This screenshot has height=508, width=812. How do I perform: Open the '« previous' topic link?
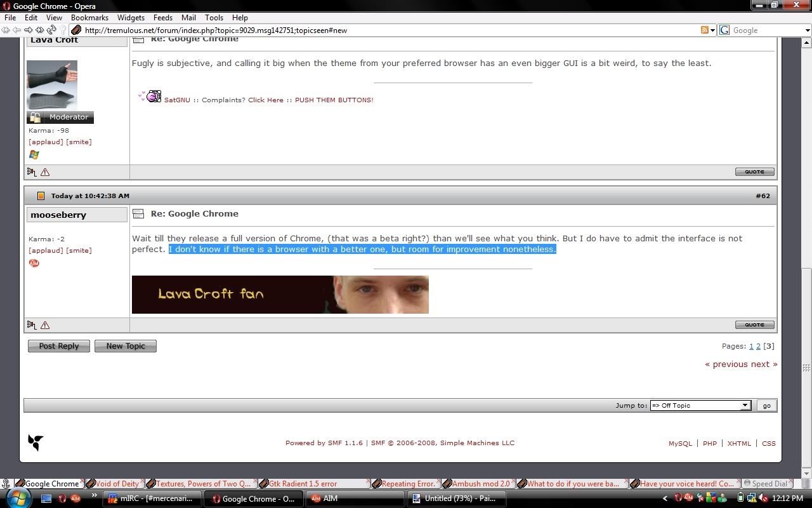pyautogui.click(x=726, y=364)
